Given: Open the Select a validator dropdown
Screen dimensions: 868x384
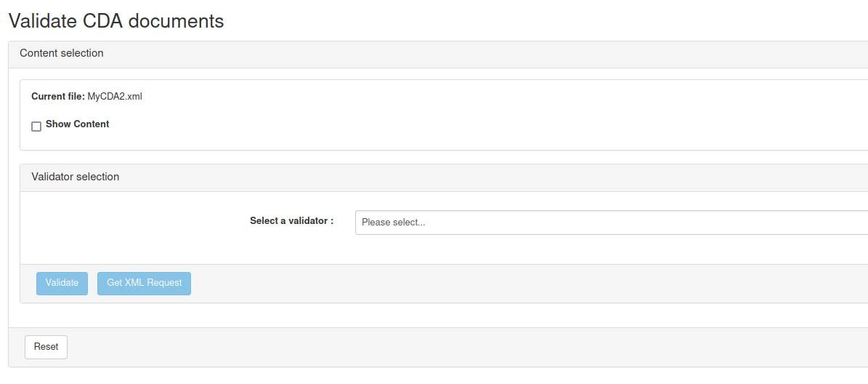Looking at the screenshot, I should pos(610,223).
